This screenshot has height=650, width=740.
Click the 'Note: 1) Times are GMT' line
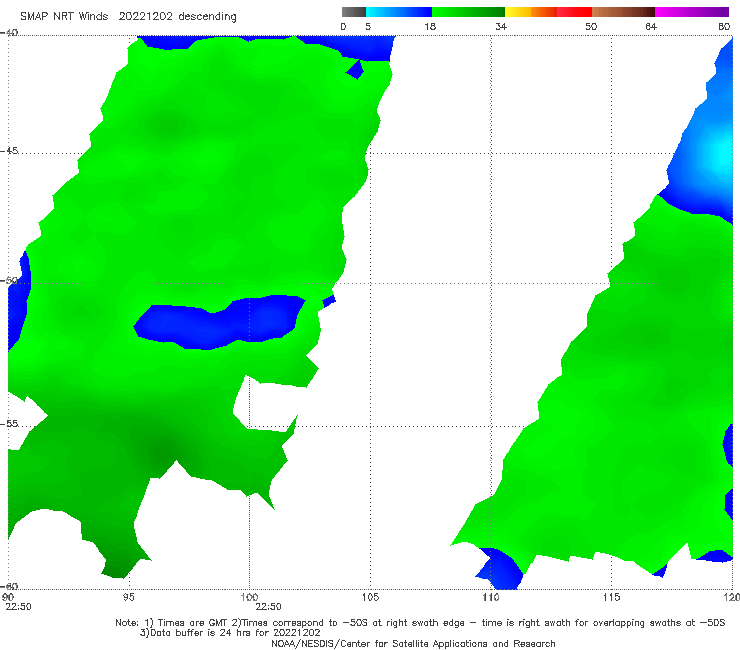point(420,623)
